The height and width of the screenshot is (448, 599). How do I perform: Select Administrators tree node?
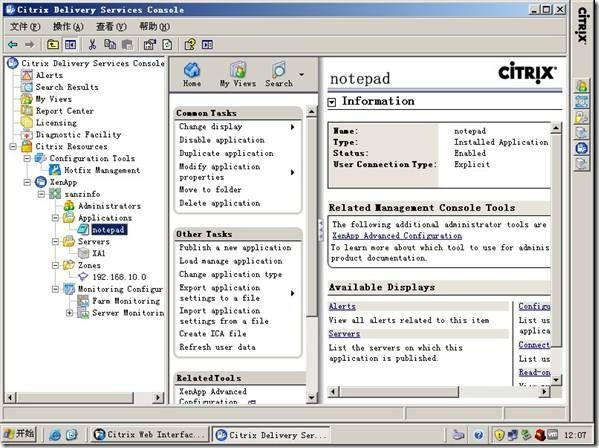click(109, 206)
